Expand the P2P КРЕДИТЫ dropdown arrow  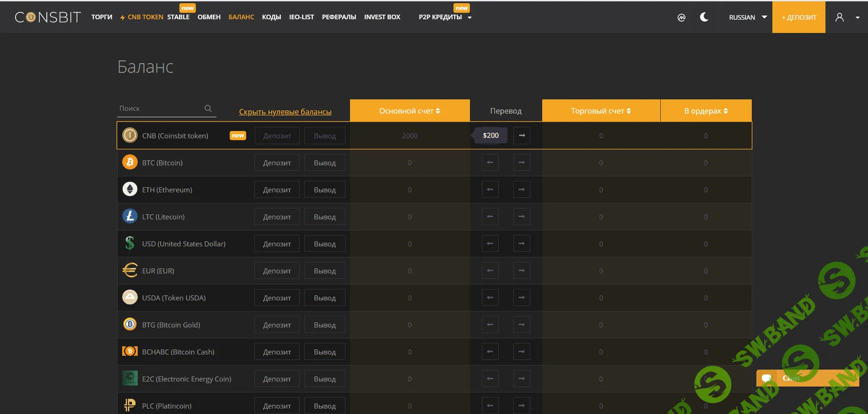tap(469, 18)
